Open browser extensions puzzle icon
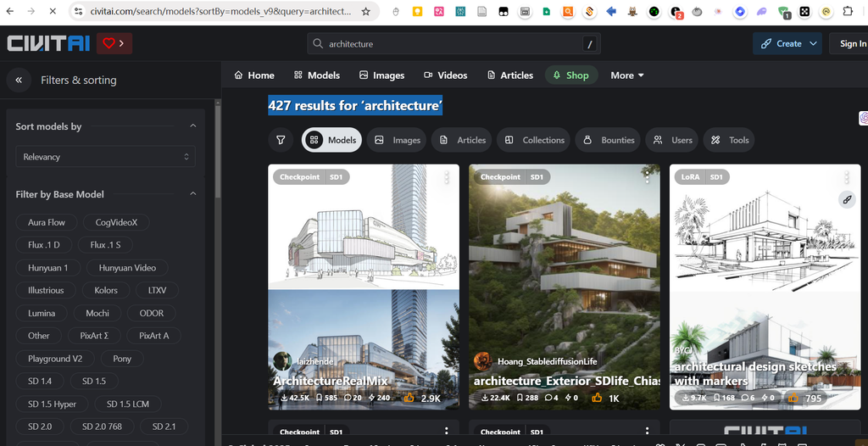This screenshot has height=446, width=868. [x=848, y=11]
